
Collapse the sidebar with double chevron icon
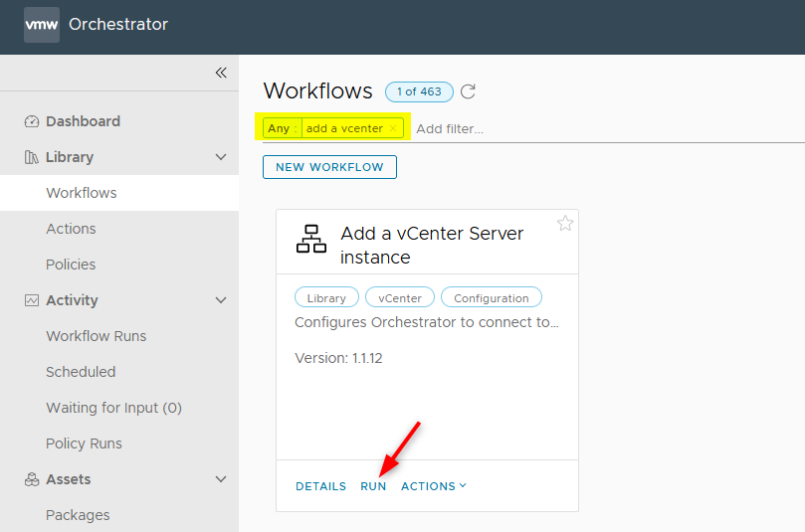pyautogui.click(x=221, y=73)
